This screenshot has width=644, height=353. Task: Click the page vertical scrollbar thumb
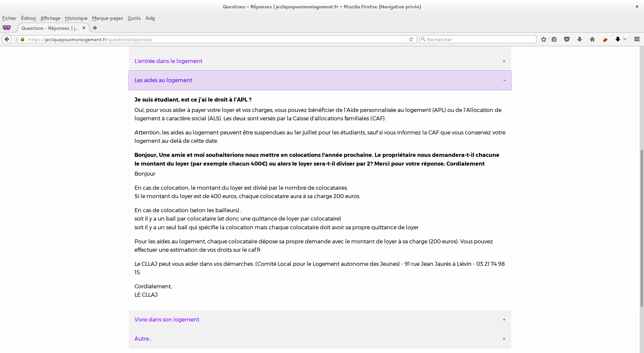point(642,228)
